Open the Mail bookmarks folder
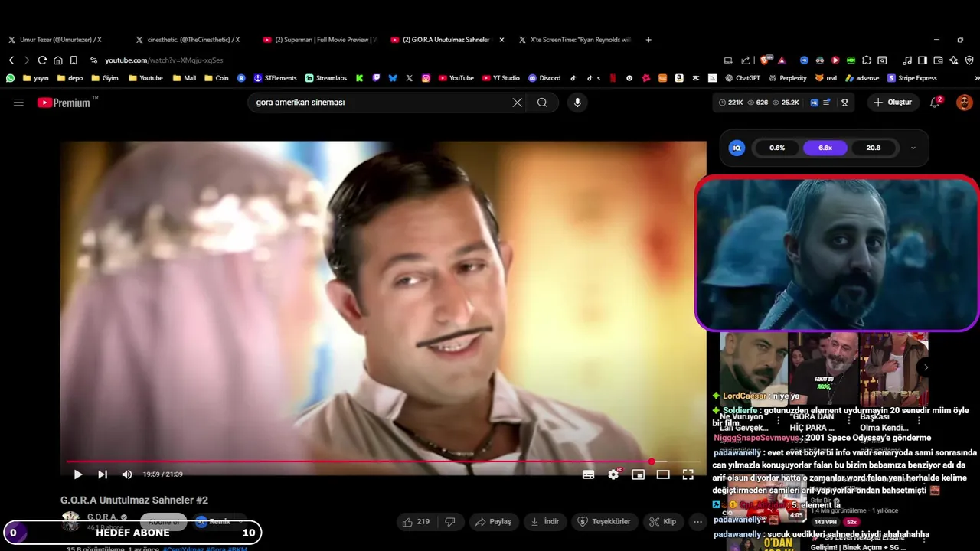This screenshot has height=551, width=980. click(185, 78)
